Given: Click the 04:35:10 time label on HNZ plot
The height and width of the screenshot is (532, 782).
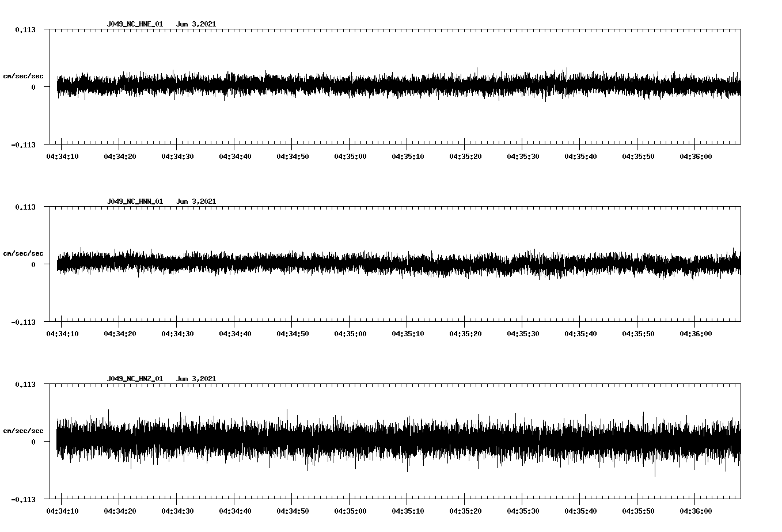Looking at the screenshot, I should (408, 511).
